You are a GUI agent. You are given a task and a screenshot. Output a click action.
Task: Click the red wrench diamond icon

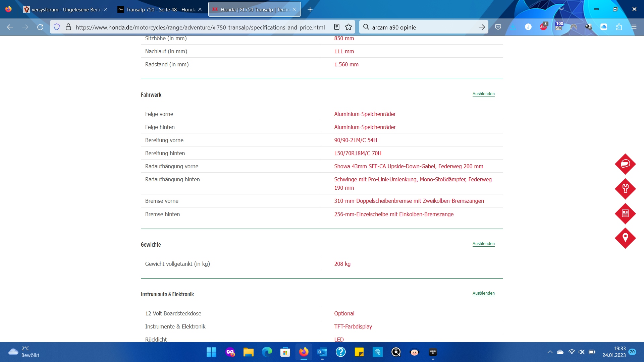point(625,189)
